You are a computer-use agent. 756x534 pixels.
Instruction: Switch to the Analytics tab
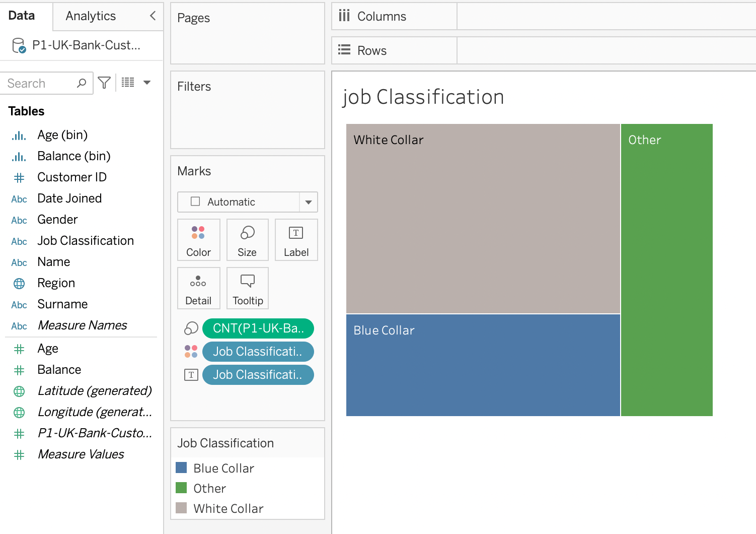click(x=91, y=16)
